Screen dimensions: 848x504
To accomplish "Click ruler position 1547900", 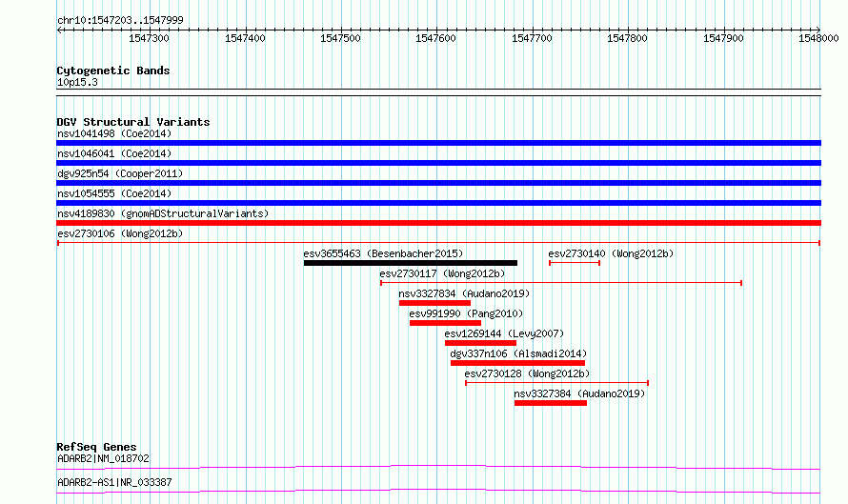I will coord(723,38).
